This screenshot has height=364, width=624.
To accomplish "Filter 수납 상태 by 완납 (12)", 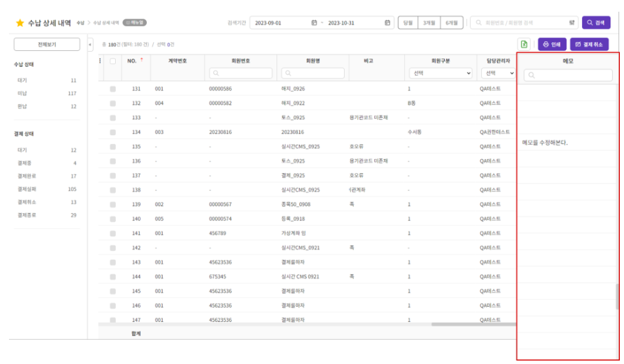I will click(x=47, y=107).
